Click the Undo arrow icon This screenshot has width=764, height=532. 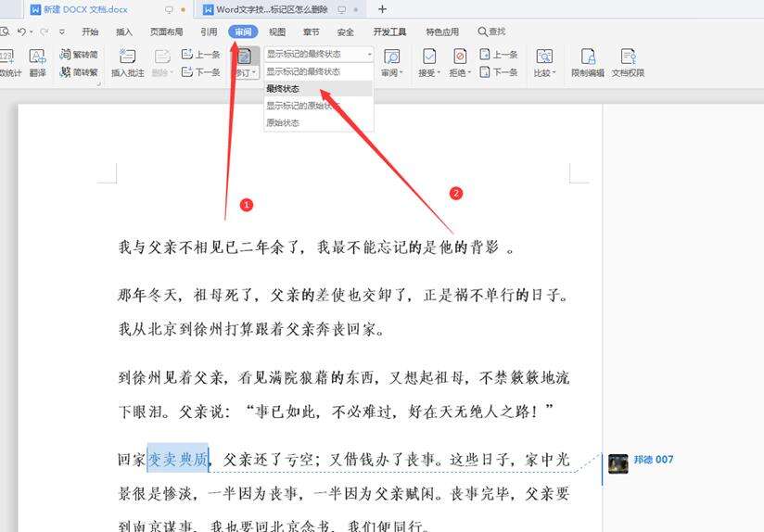point(21,32)
